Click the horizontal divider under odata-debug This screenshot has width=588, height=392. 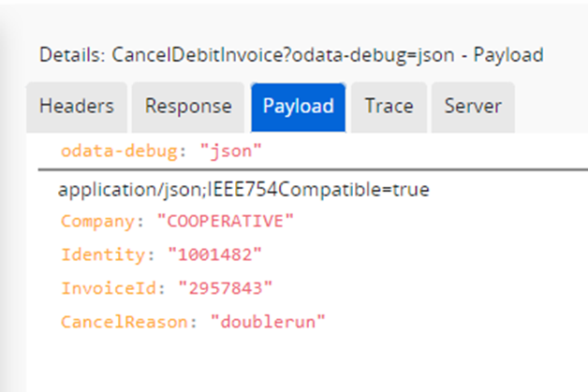(313, 169)
